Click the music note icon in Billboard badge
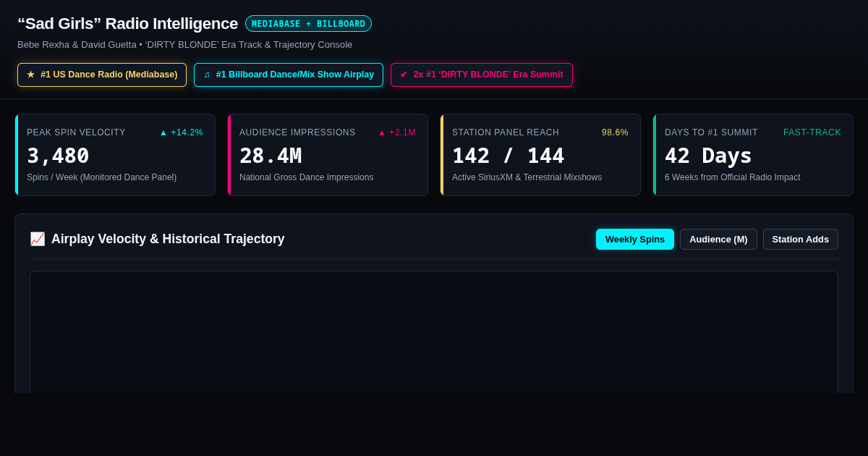Image resolution: width=868 pixels, height=456 pixels. [207, 75]
